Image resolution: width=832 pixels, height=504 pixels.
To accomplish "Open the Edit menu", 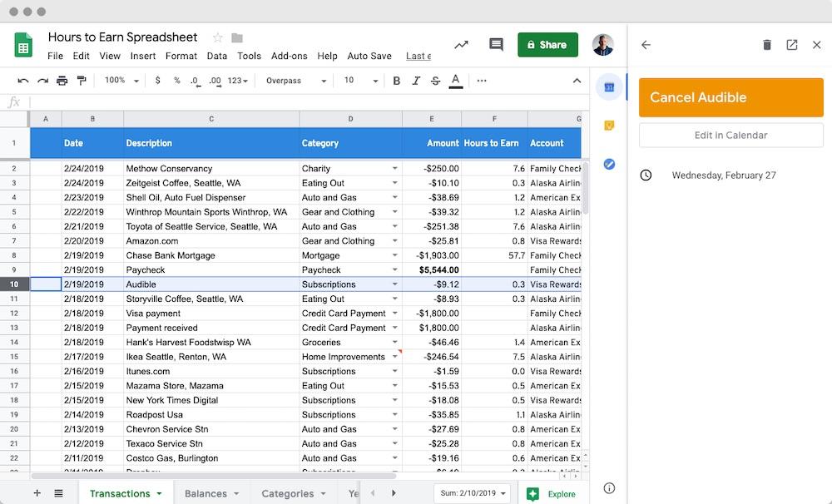I will (x=82, y=56).
